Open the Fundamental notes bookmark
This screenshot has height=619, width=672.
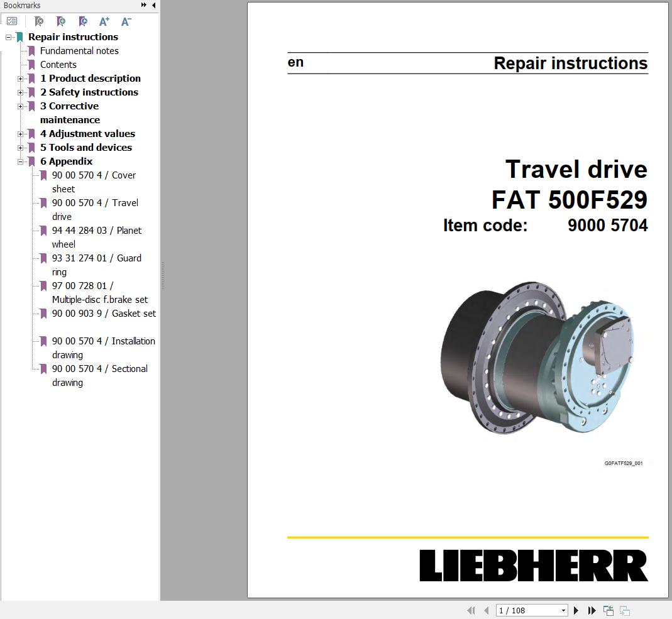click(x=79, y=50)
